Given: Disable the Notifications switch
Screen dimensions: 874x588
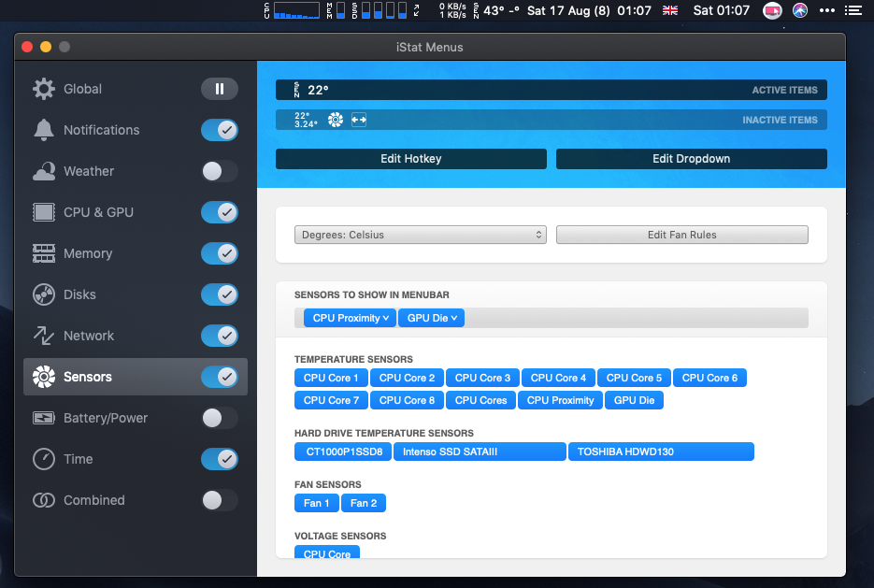Looking at the screenshot, I should click(x=220, y=130).
